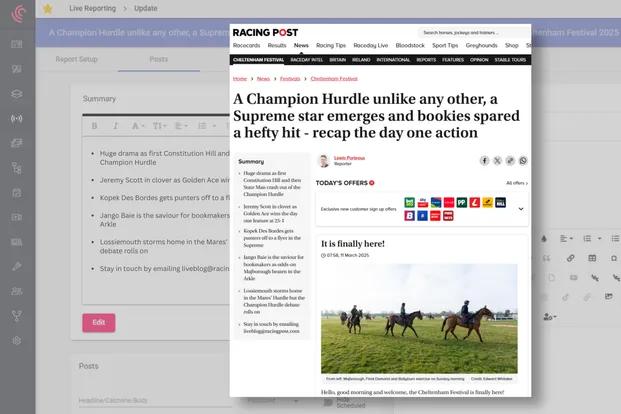Open the Lewis Porteous reporter link
This screenshot has height=414, width=621.
click(x=349, y=158)
